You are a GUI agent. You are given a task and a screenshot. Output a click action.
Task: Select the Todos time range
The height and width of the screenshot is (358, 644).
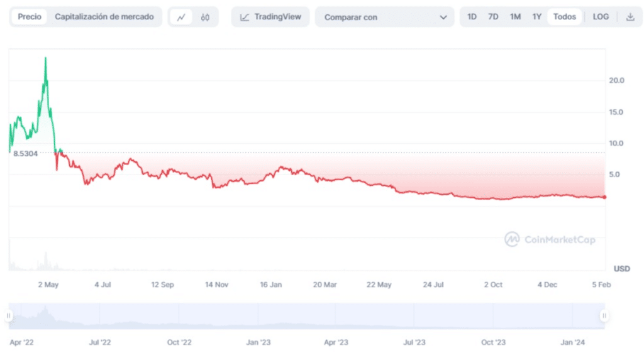(x=564, y=17)
